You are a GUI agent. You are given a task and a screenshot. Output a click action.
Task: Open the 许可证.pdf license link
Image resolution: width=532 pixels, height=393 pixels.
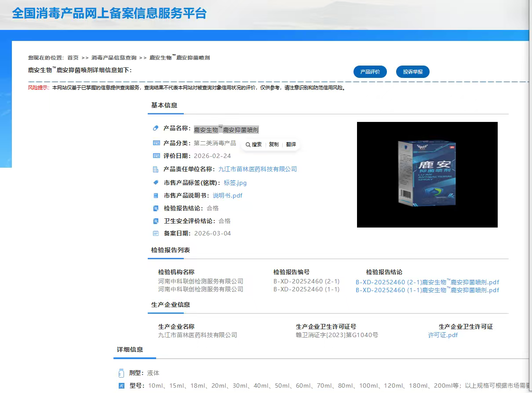(x=443, y=335)
